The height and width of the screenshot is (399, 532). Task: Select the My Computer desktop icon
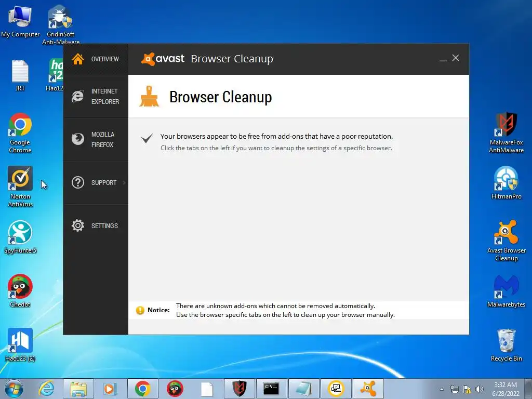click(x=20, y=21)
